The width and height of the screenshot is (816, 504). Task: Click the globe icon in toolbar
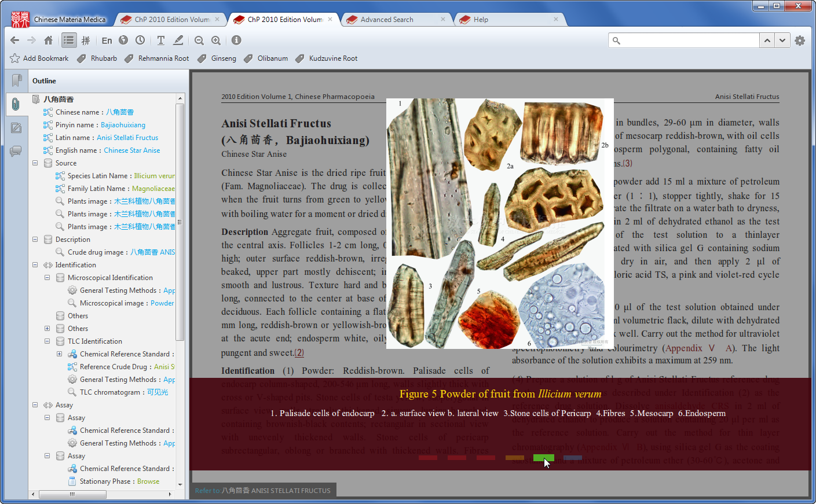tap(123, 40)
